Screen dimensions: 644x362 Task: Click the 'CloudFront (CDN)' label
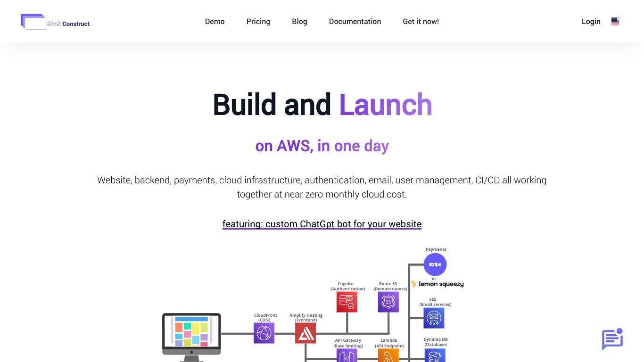(265, 318)
